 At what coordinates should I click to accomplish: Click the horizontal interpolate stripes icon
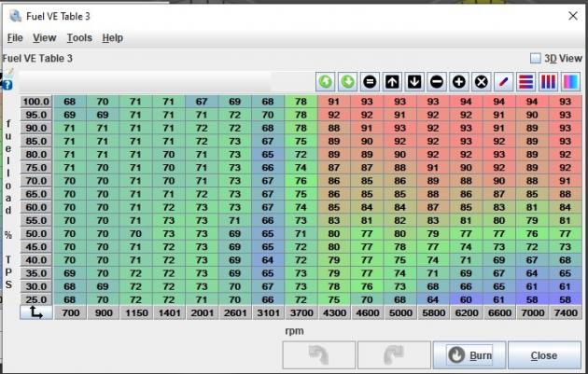pos(525,81)
